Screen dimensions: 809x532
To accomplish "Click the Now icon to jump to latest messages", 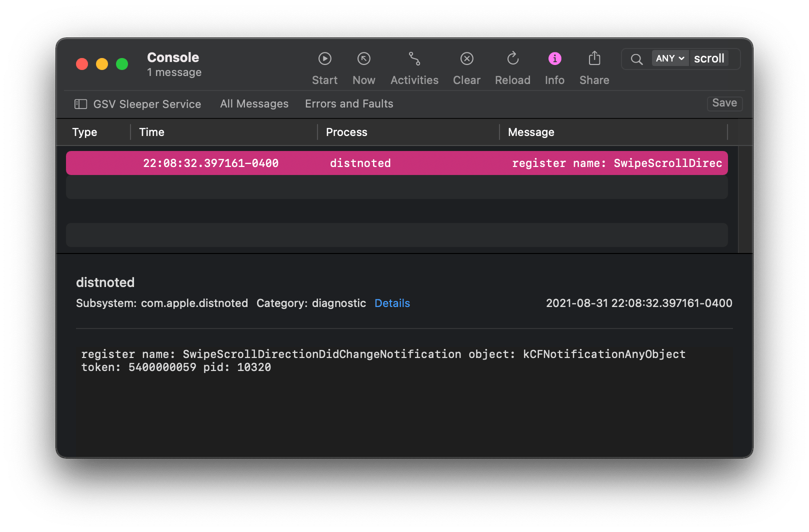I will click(363, 58).
